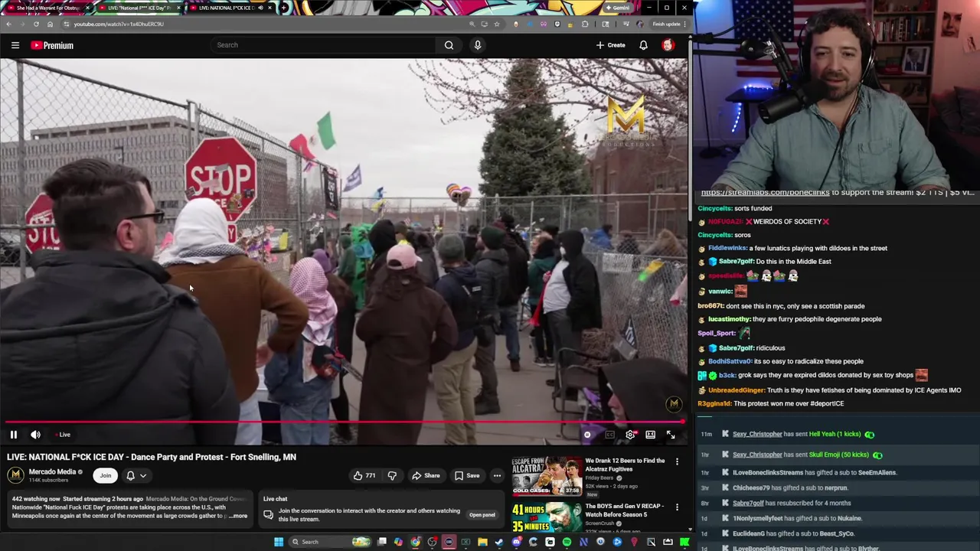Open options for Alcatraz Fugitives video
980x551 pixels.
pyautogui.click(x=677, y=461)
